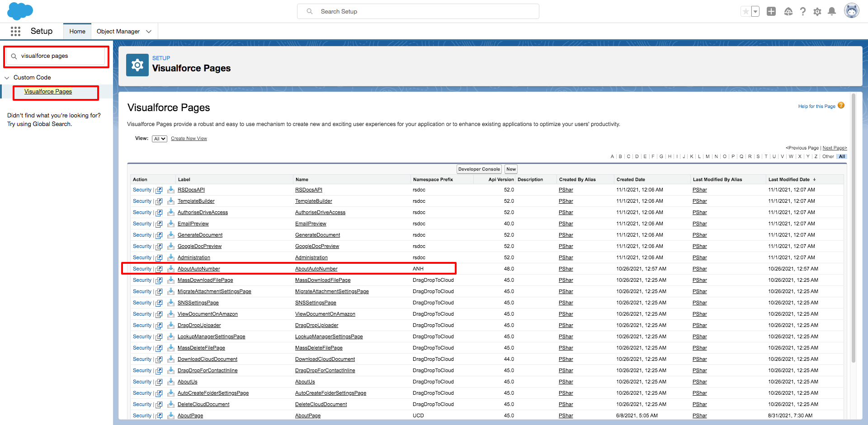Image resolution: width=868 pixels, height=425 pixels.
Task: Open the Object Manager tab chevron
Action: 149,31
